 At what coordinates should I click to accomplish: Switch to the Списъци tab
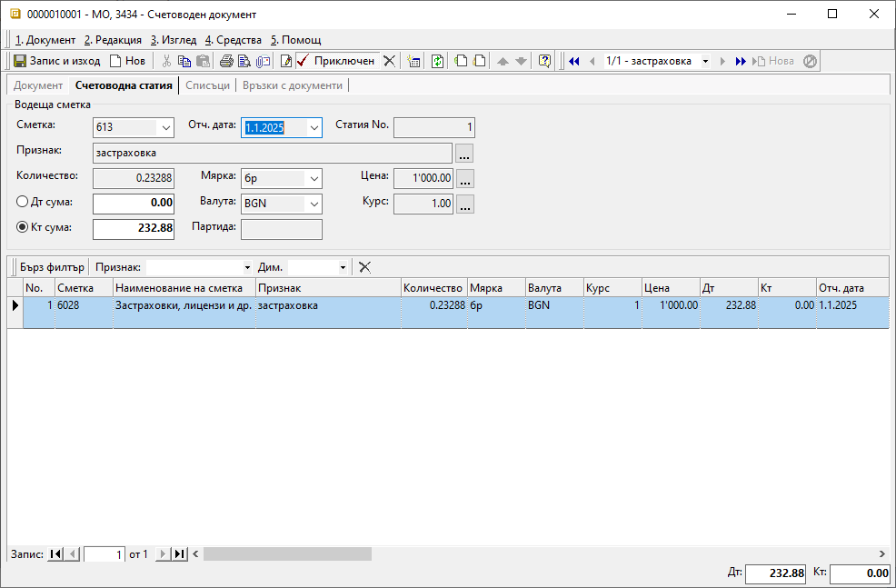(207, 85)
